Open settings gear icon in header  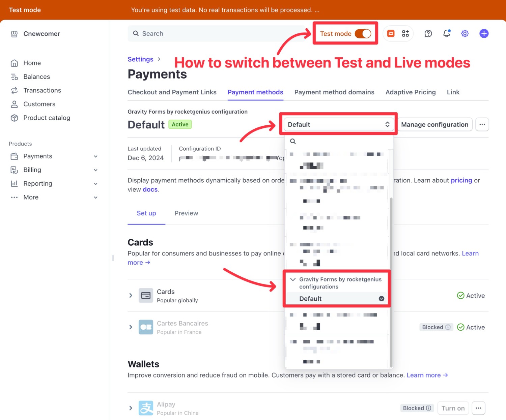pos(465,33)
